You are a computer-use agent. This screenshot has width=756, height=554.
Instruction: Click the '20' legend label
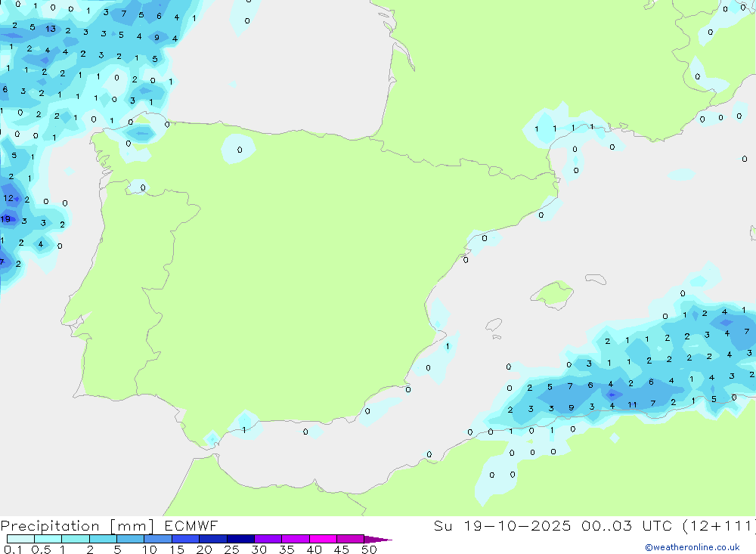(x=204, y=549)
